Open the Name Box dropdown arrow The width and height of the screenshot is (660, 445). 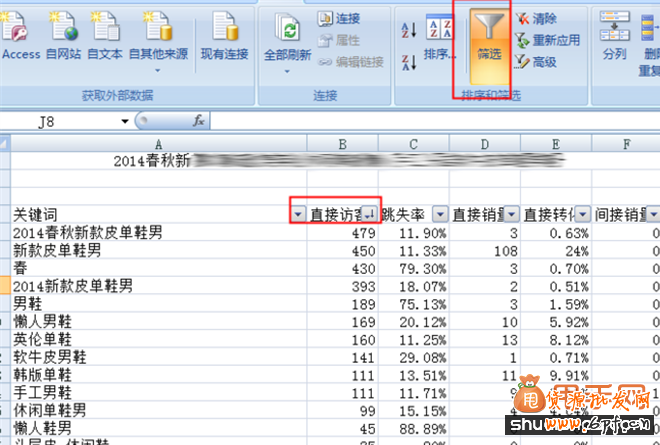[x=125, y=121]
